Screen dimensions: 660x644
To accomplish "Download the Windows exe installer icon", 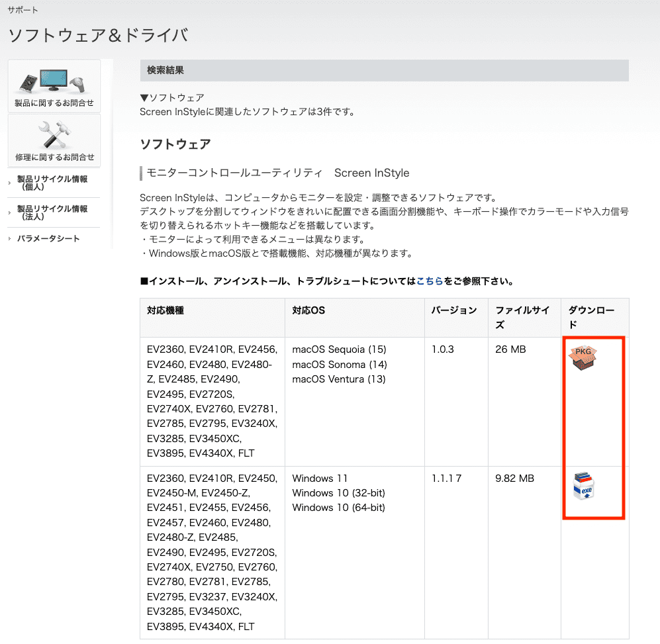I will (x=583, y=486).
